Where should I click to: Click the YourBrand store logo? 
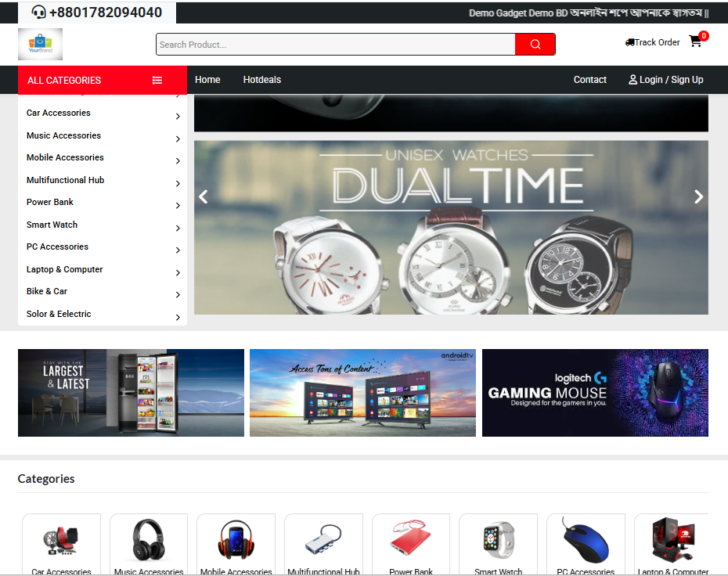(x=40, y=45)
